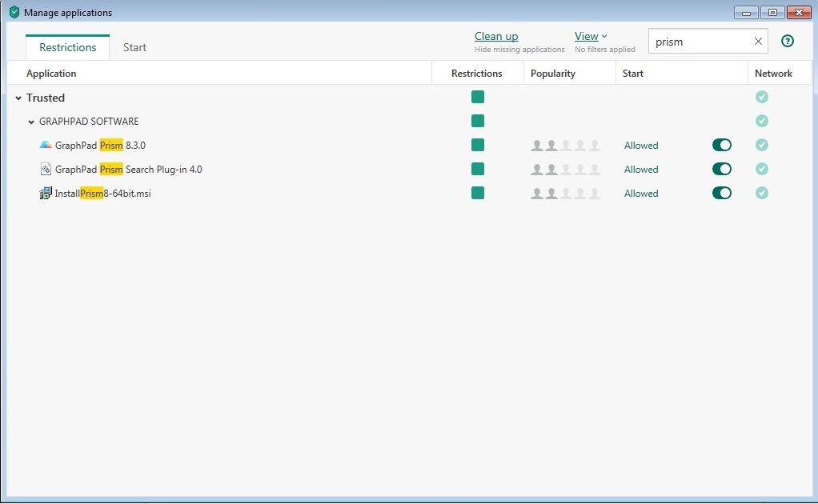
Task: Click the 'Hide missing applications' caption
Action: (x=519, y=50)
